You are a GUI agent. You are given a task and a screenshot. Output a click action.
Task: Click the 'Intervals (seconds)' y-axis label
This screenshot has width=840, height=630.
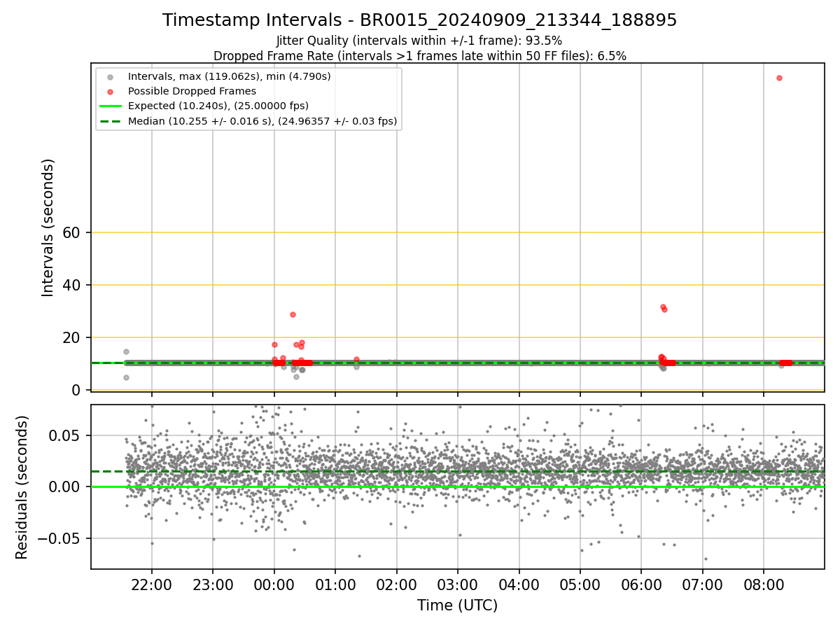48,227
